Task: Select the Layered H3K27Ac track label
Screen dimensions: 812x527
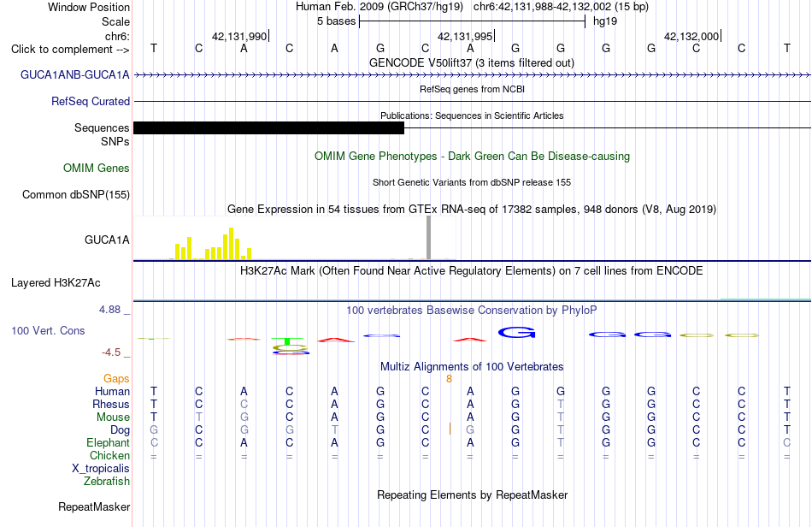Action: (56, 282)
